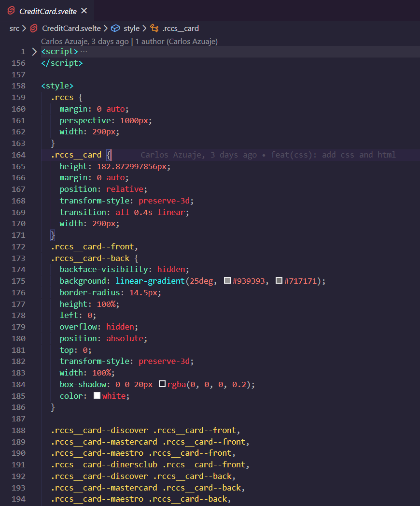Place cursor on the opening style tag

coord(57,86)
